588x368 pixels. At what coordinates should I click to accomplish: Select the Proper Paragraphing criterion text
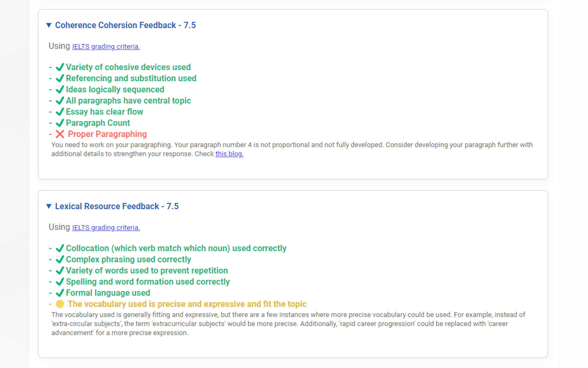point(107,134)
